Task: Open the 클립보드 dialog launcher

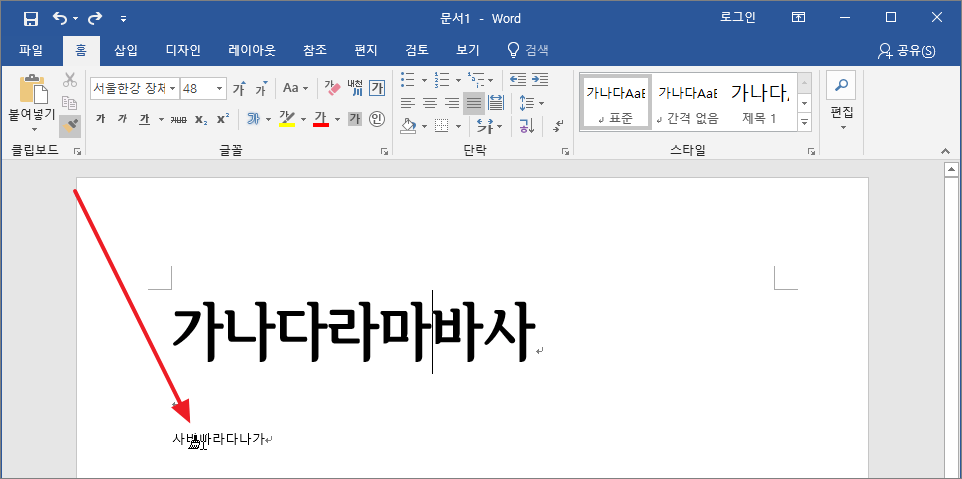Action: pos(77,151)
